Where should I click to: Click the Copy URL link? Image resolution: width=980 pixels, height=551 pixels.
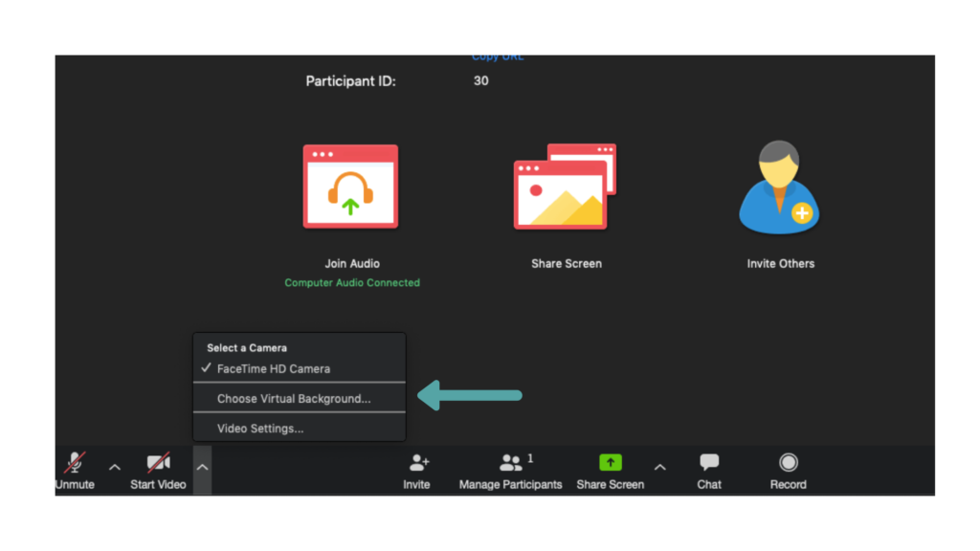point(498,57)
